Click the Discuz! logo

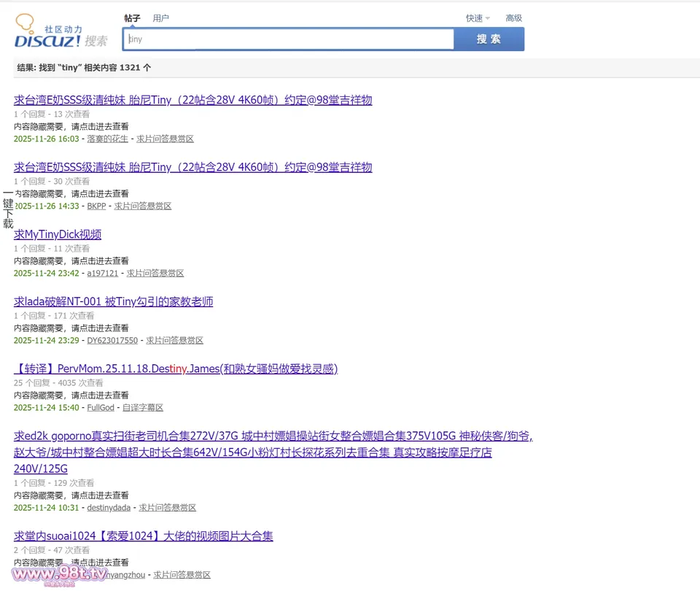61,31
